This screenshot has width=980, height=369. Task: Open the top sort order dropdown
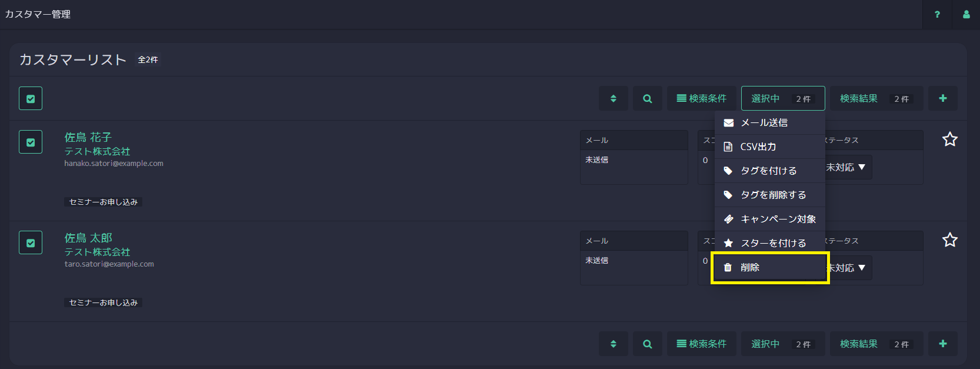[614, 98]
